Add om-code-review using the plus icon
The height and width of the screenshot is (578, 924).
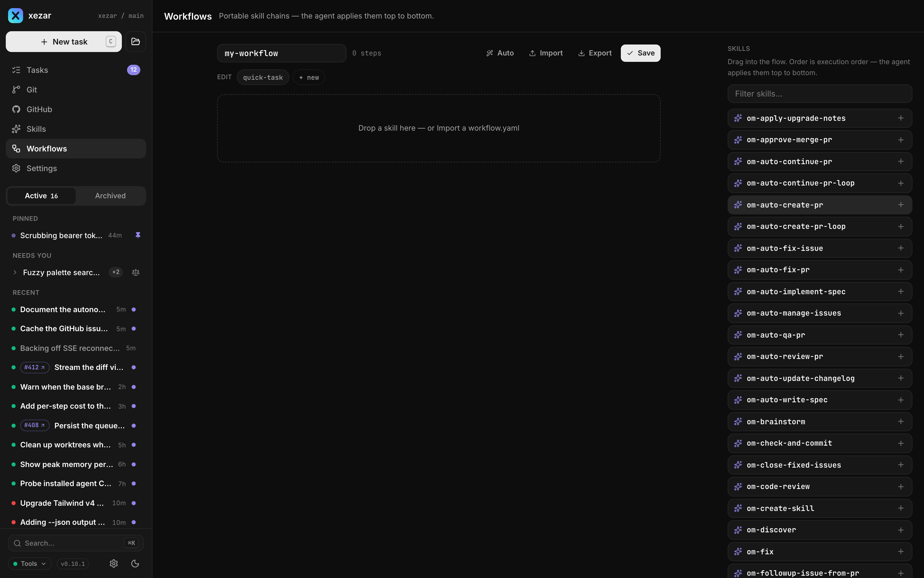coord(901,487)
